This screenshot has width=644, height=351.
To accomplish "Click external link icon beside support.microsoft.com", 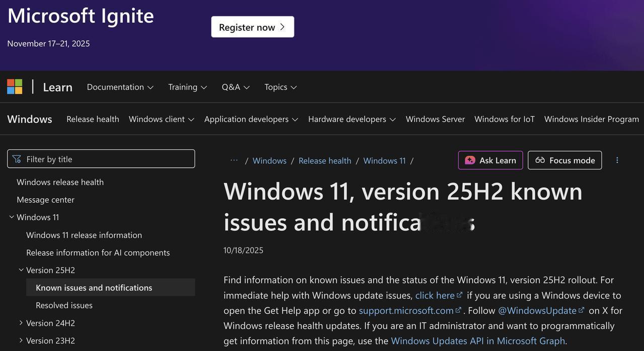I will click(458, 310).
